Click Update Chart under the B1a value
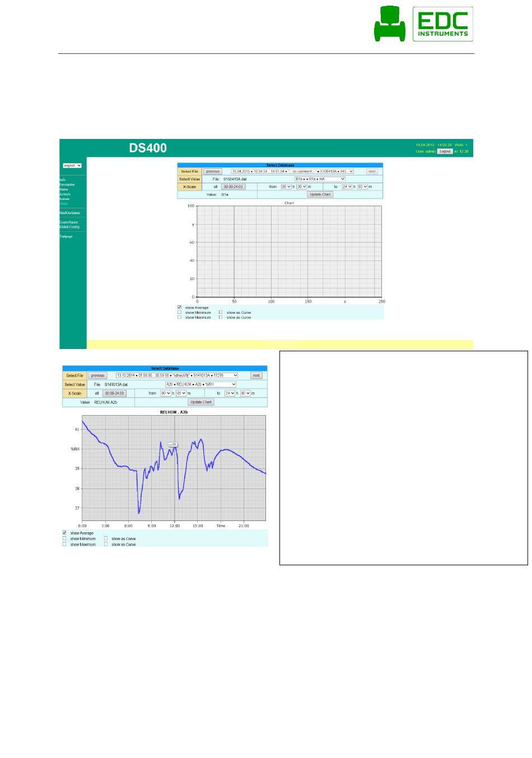 coord(320,194)
